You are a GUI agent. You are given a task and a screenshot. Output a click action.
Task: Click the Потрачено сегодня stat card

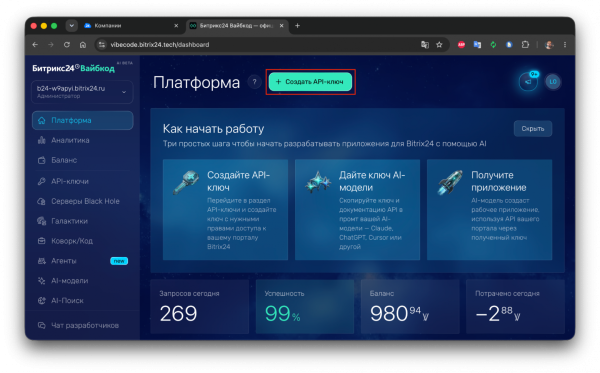tap(515, 307)
